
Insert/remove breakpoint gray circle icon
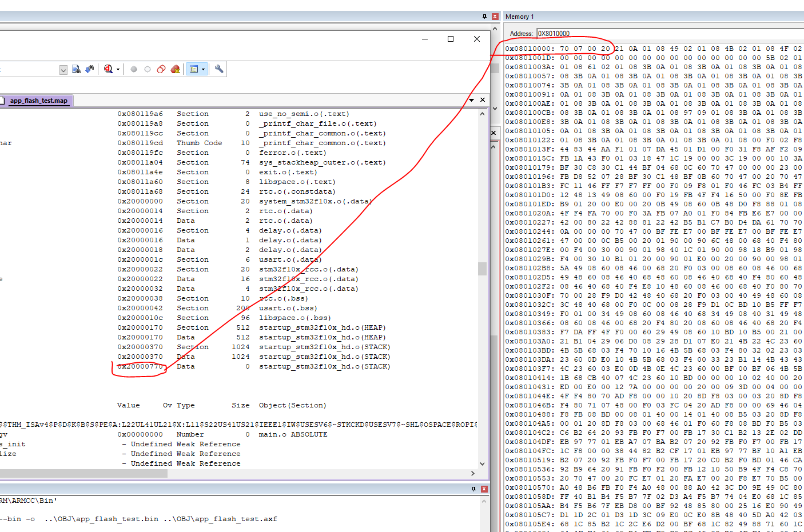(x=134, y=69)
